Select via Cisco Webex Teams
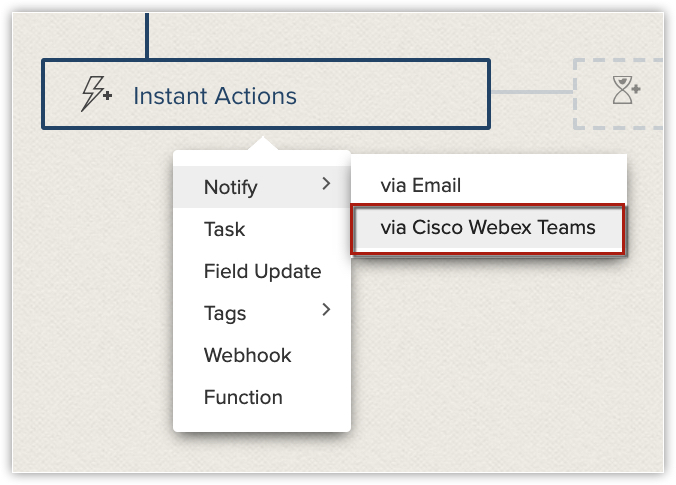 point(488,227)
